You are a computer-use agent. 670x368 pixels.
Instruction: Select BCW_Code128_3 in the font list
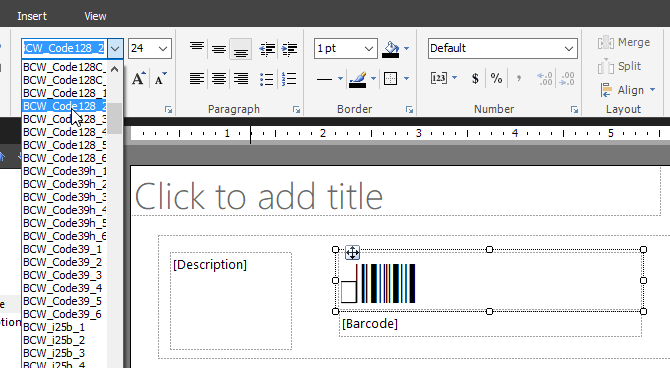click(64, 119)
